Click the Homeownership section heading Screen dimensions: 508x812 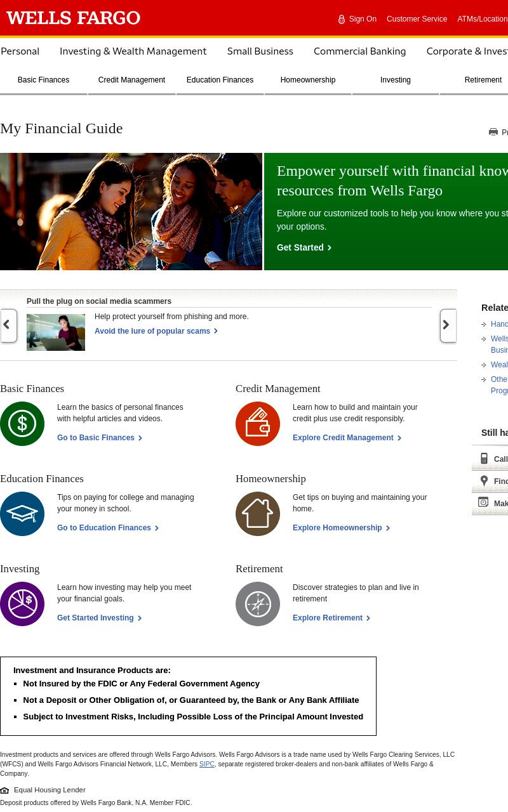pyautogui.click(x=271, y=479)
